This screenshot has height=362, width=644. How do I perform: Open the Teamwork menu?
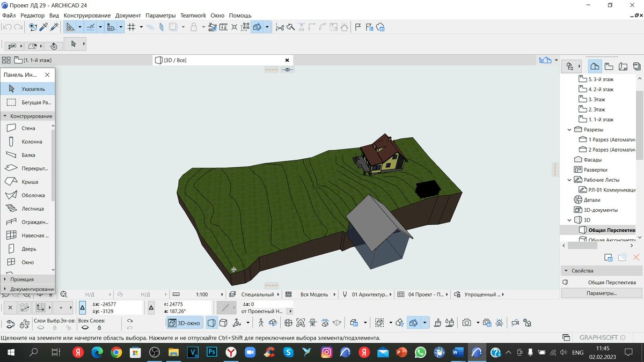193,15
